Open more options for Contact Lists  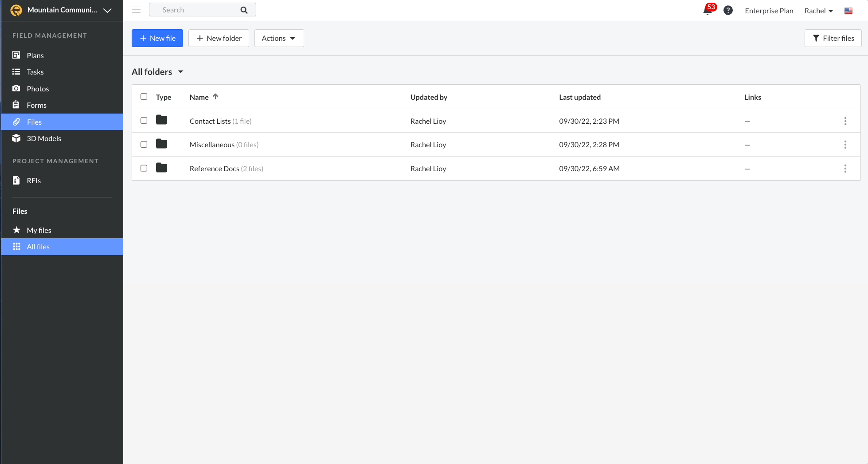(x=845, y=121)
